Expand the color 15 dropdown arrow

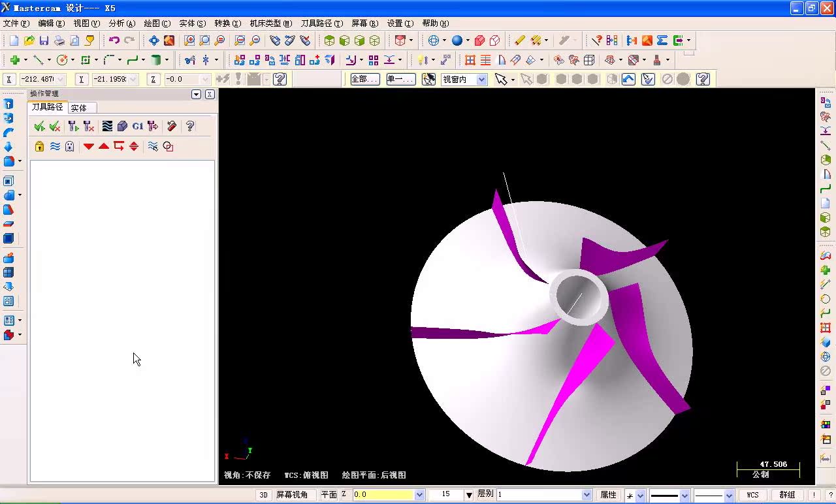click(x=468, y=495)
